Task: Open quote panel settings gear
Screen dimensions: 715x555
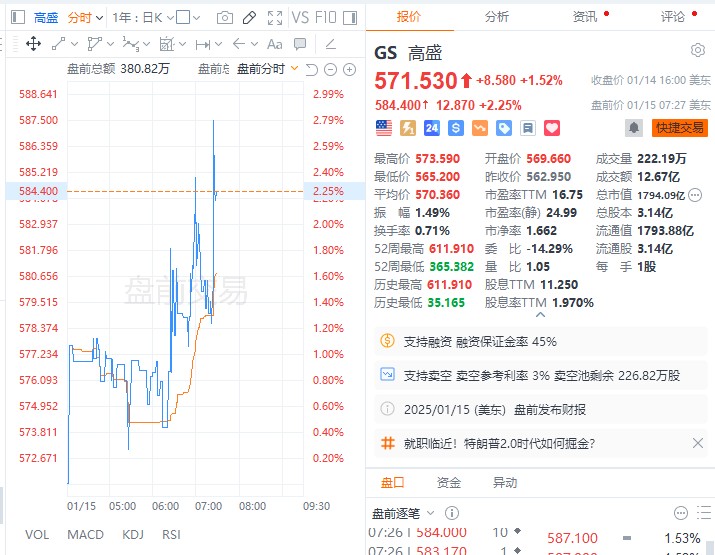Action: coord(698,50)
